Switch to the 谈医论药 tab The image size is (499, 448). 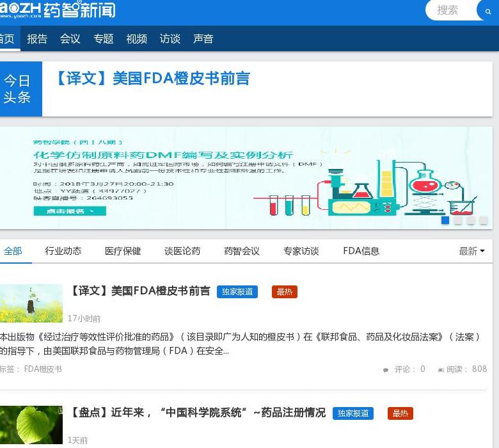(182, 251)
